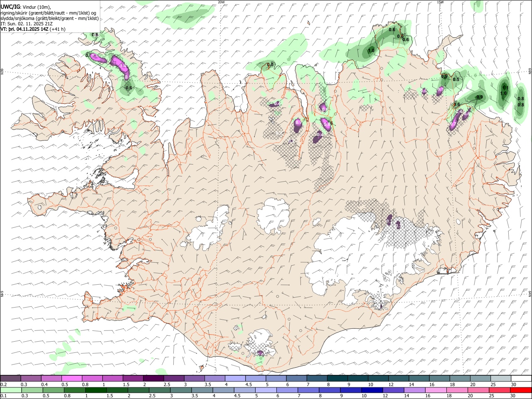Click the 'UWC/IG' title text

10,7
